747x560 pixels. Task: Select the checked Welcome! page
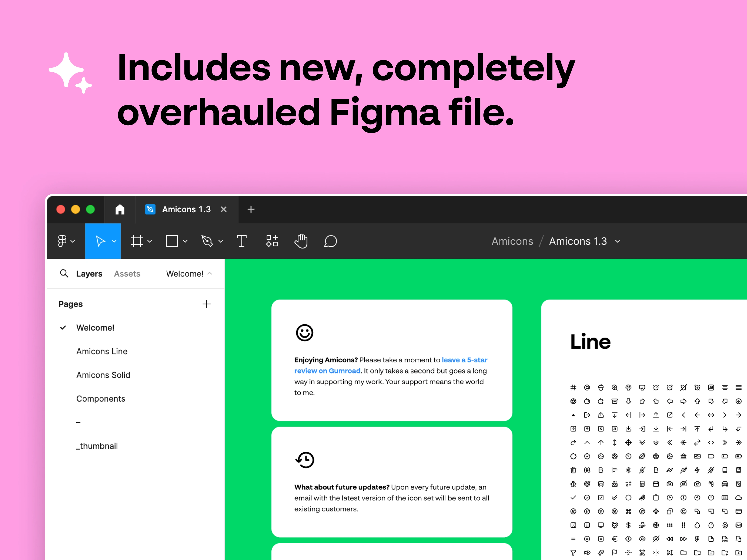(95, 328)
